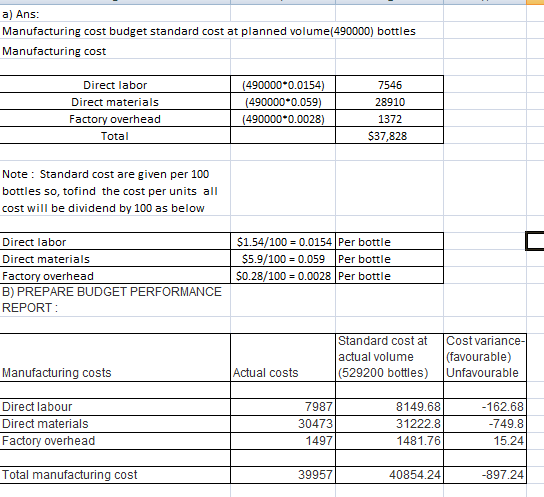Click the Total manufacturing cost 39957 cell
Image resolution: width=544 pixels, height=497 pixels.
pyautogui.click(x=283, y=474)
